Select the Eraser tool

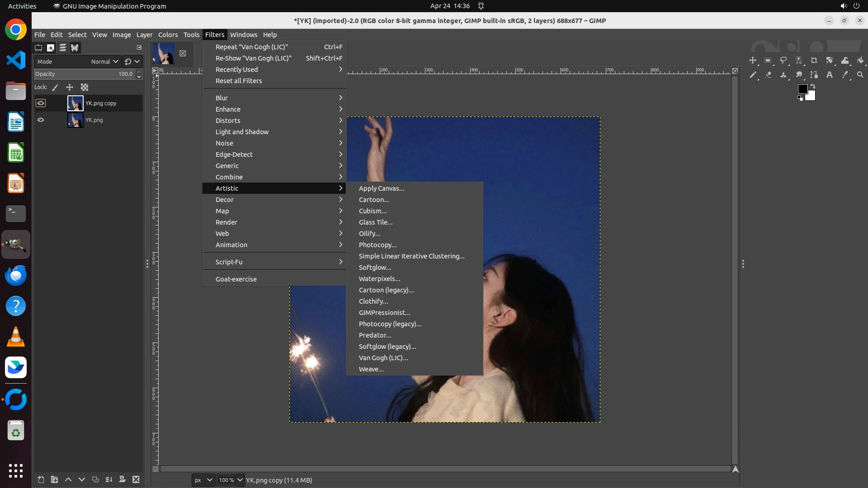click(x=768, y=75)
